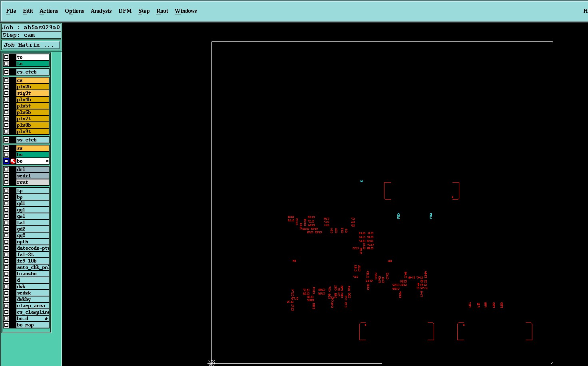Select the bp layer name

[x=33, y=197]
